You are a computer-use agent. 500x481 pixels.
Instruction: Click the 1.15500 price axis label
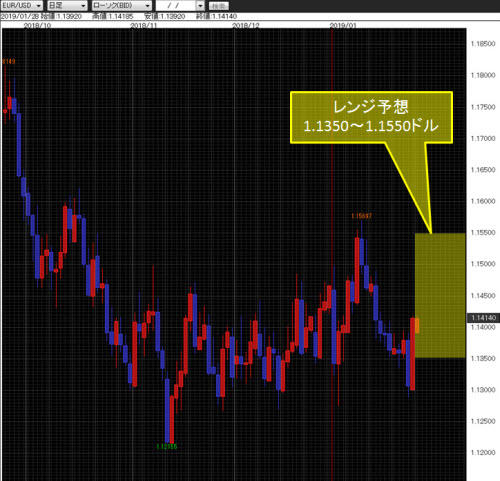tap(483, 233)
